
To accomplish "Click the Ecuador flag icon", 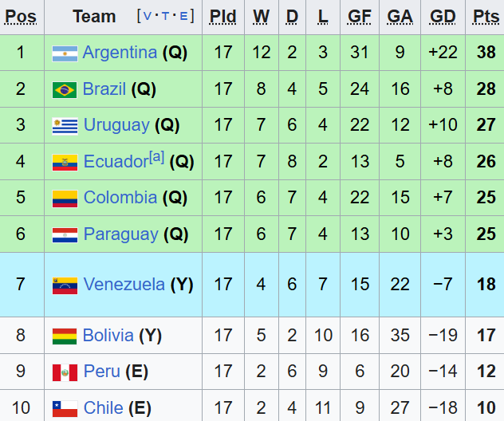I will tap(65, 162).
